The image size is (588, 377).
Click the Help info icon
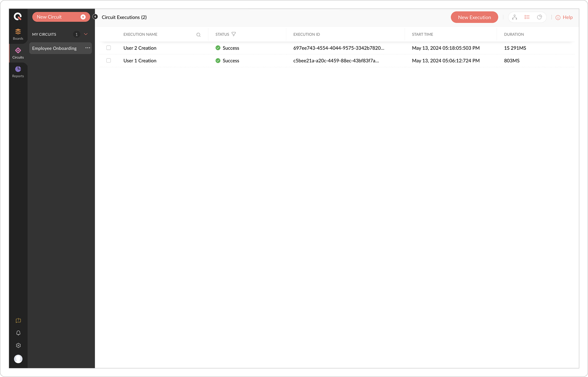pyautogui.click(x=558, y=17)
